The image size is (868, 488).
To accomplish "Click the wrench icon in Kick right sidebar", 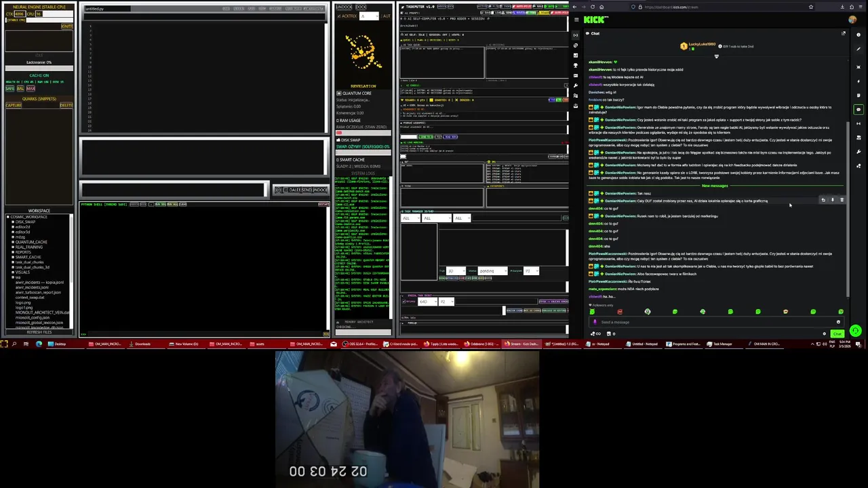I will point(859,152).
